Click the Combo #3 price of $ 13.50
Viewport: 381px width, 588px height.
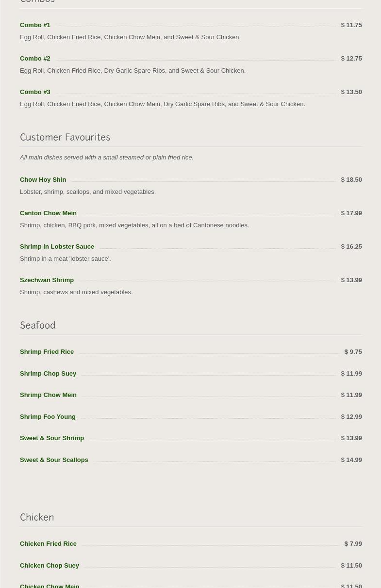[351, 92]
